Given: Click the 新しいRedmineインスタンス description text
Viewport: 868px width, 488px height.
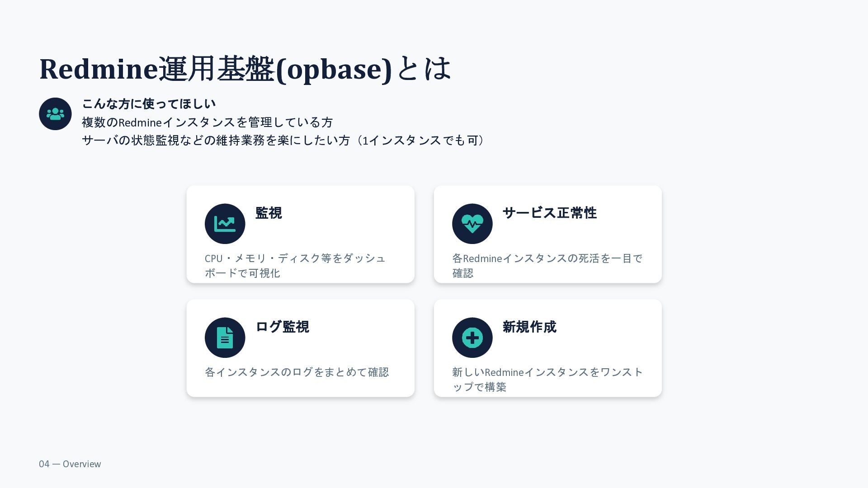Looking at the screenshot, I should [x=547, y=380].
